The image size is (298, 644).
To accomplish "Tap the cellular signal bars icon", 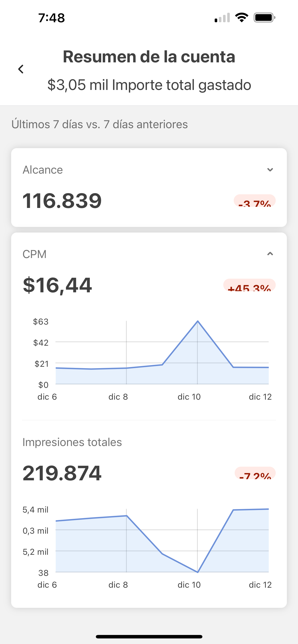I will (x=222, y=18).
